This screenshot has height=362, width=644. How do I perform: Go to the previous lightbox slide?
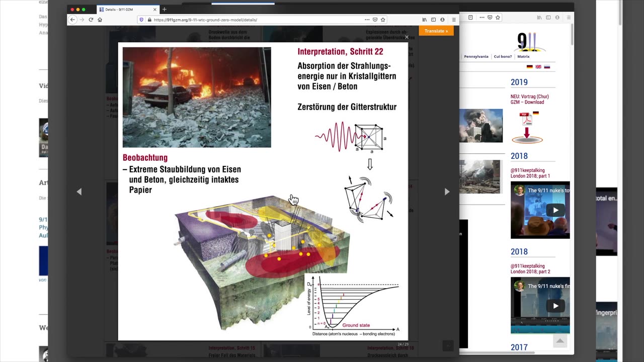[79, 192]
